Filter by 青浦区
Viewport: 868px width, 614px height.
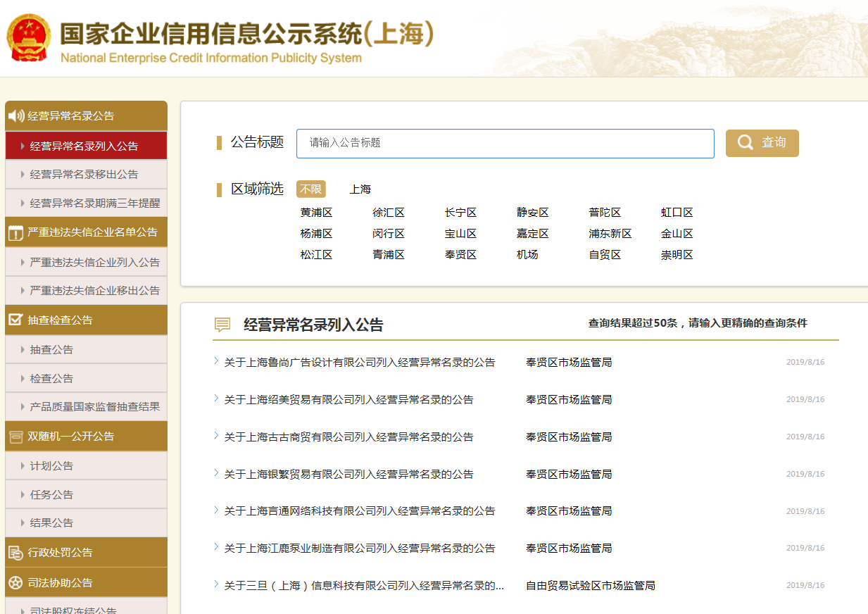pyautogui.click(x=389, y=255)
